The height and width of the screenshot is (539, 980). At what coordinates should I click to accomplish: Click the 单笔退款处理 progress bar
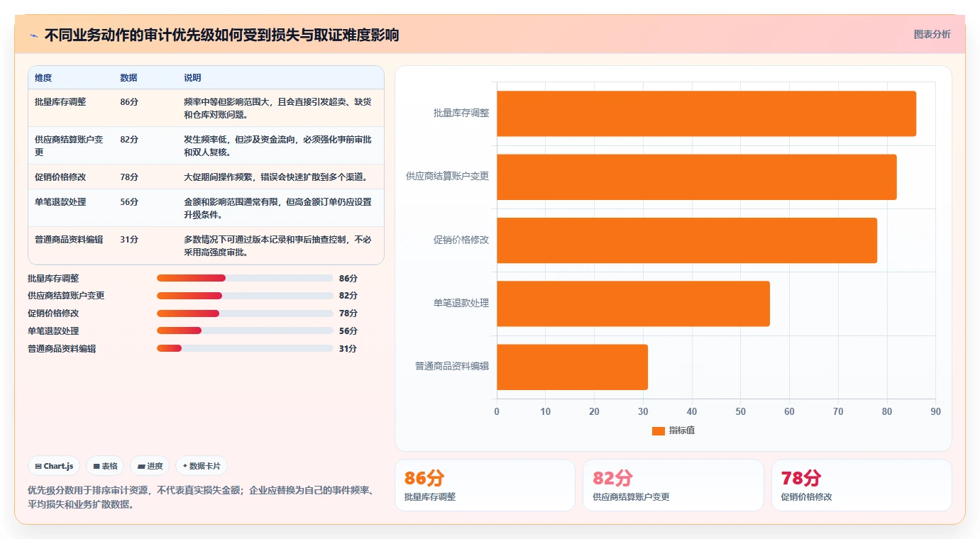(x=245, y=330)
